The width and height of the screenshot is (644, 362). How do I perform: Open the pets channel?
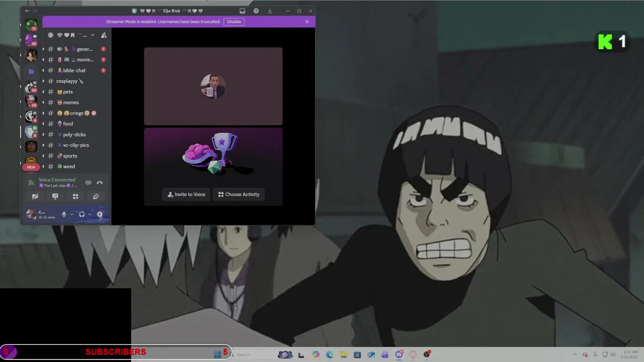(74, 92)
